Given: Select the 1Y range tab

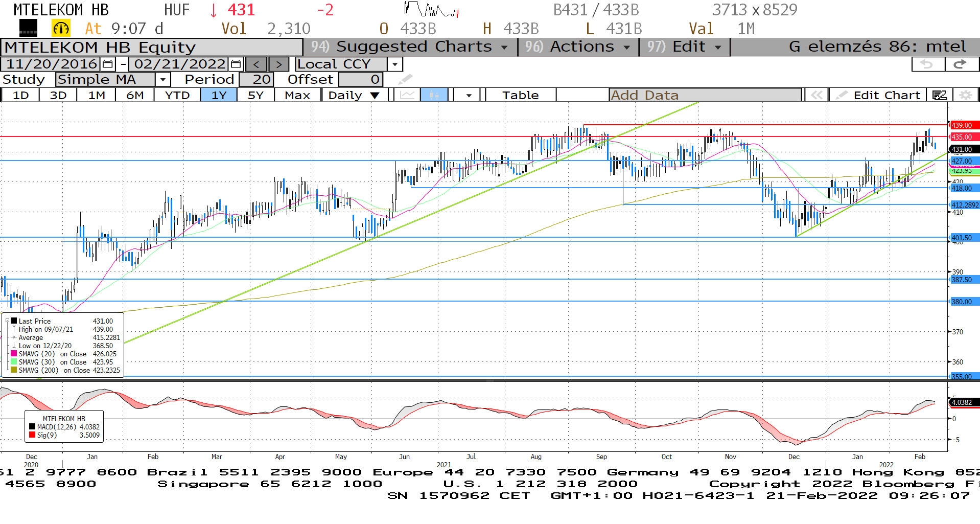Looking at the screenshot, I should [x=219, y=95].
